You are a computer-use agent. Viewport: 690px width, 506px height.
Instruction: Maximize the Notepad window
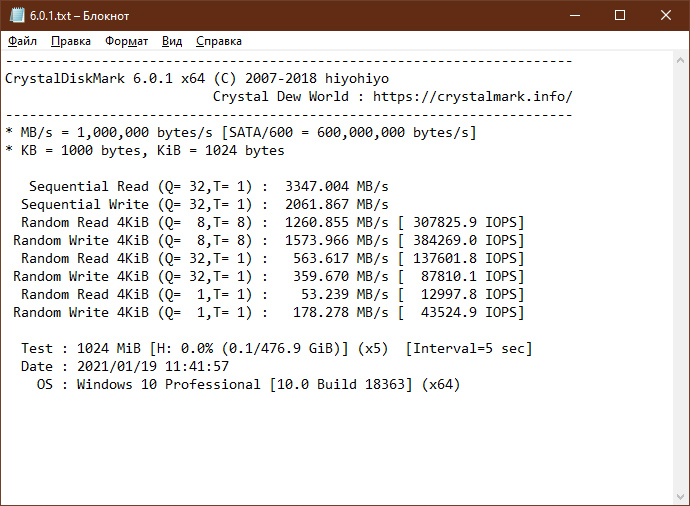coord(620,15)
